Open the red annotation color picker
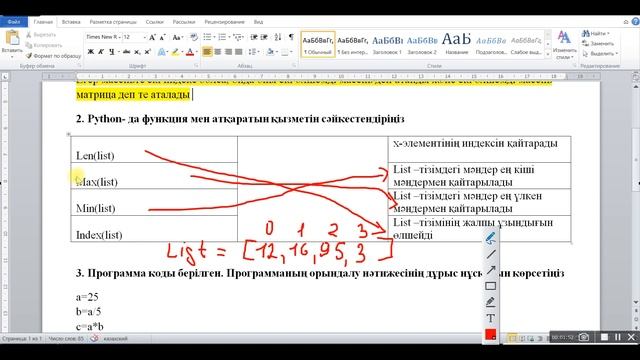The width and height of the screenshot is (640, 360). tap(491, 335)
